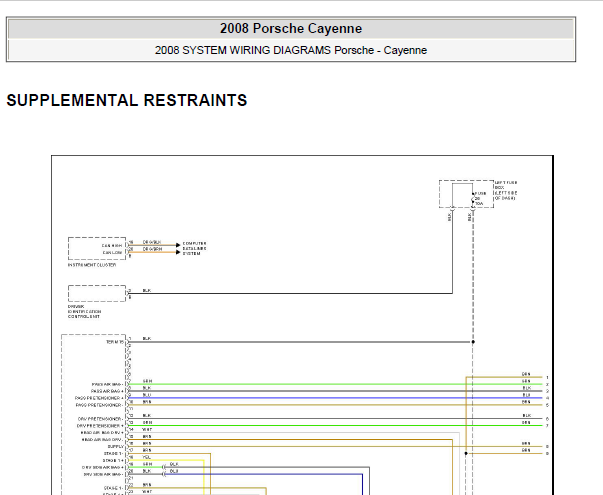Viewport: 603px width, 495px height.
Task: Select the "DRV PRETENSIONER -" label
Action: (x=100, y=419)
